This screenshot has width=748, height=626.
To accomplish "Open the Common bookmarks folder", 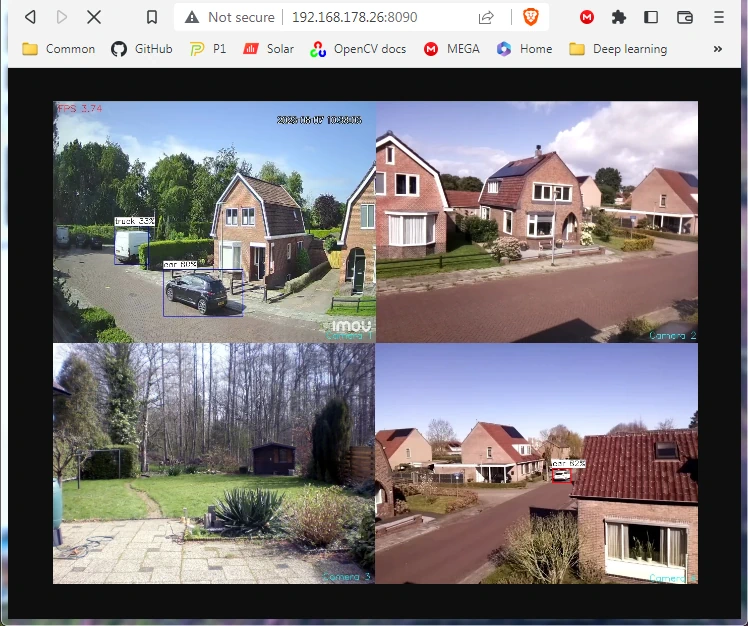I will (x=59, y=49).
